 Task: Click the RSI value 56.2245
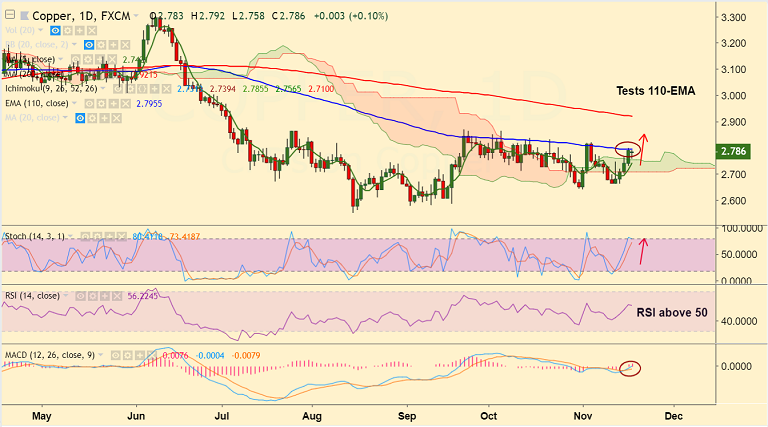tap(143, 296)
